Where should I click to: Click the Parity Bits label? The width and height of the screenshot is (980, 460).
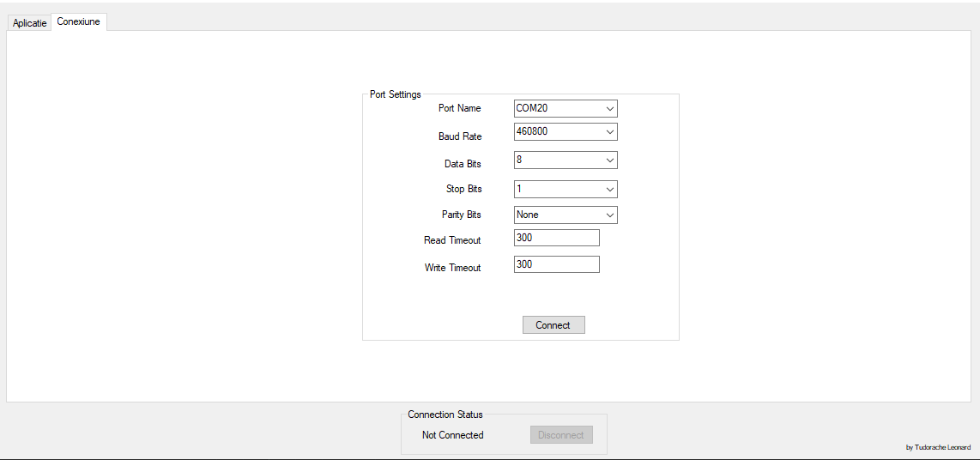pos(461,215)
